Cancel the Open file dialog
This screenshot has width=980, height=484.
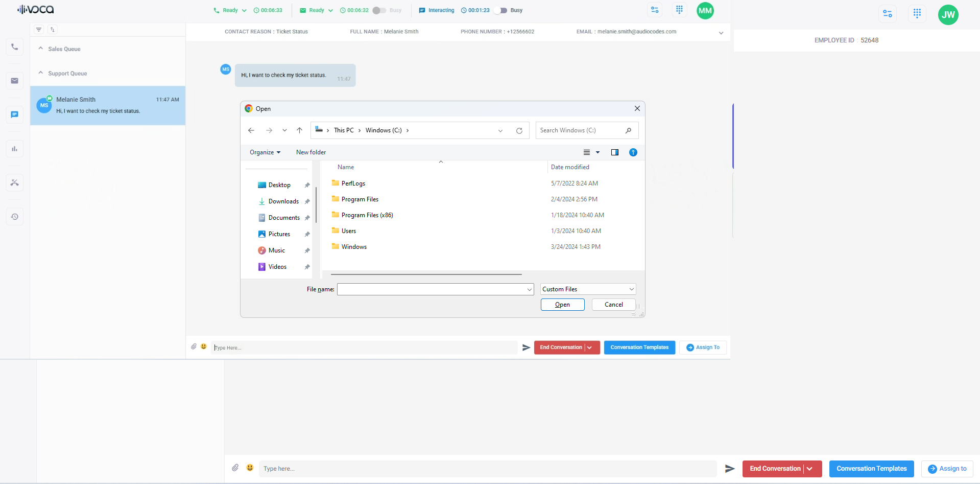(x=614, y=305)
